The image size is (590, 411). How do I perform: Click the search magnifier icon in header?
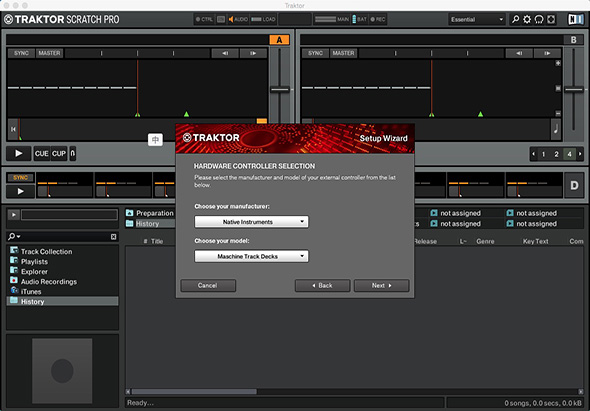pyautogui.click(x=515, y=19)
